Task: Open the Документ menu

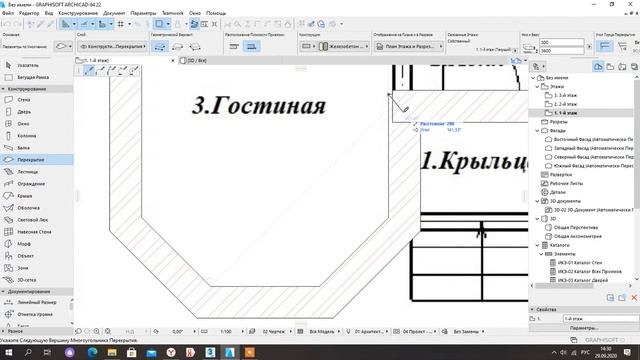Action: 114,13
